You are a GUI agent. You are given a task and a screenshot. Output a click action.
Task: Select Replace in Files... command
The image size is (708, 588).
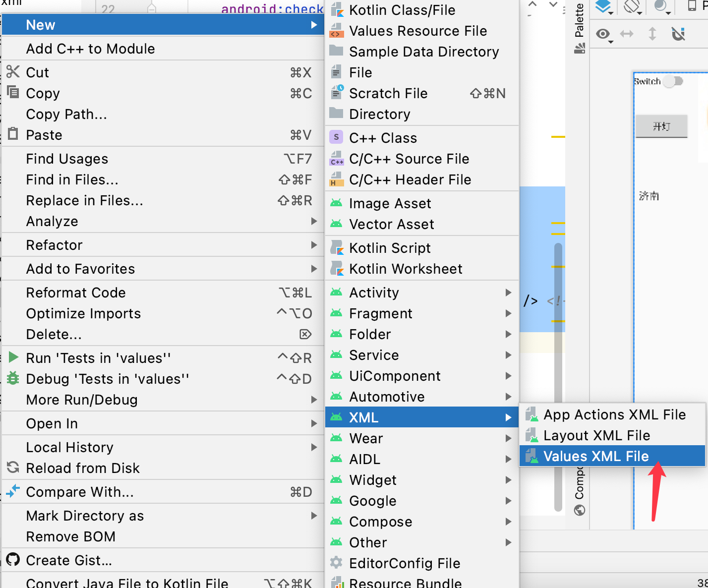coord(163,200)
